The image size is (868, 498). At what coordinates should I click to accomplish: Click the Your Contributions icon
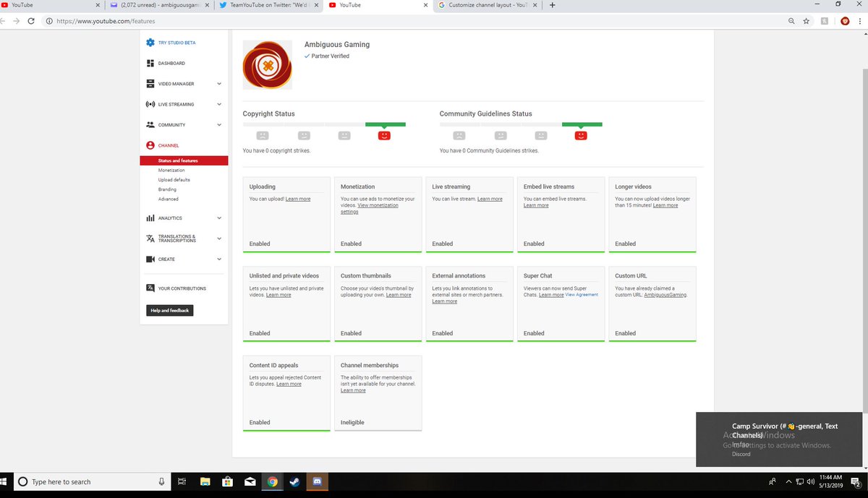point(150,288)
